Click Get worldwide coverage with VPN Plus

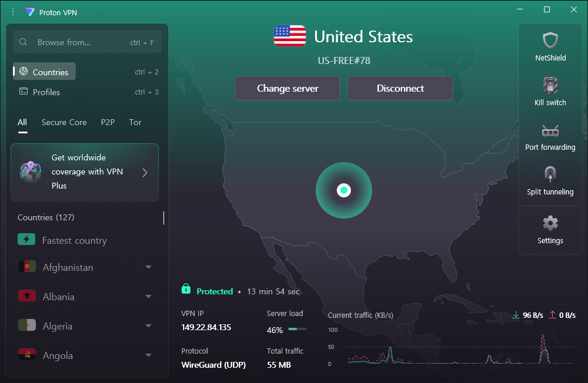pos(85,173)
